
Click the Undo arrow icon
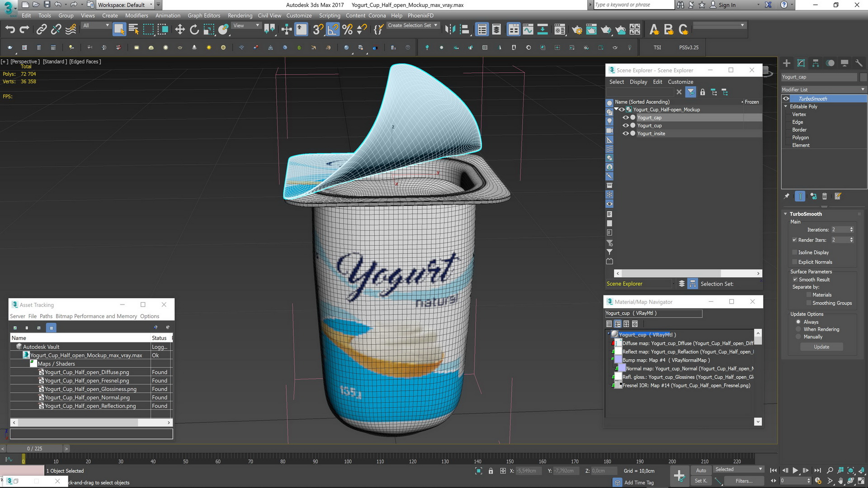(10, 30)
